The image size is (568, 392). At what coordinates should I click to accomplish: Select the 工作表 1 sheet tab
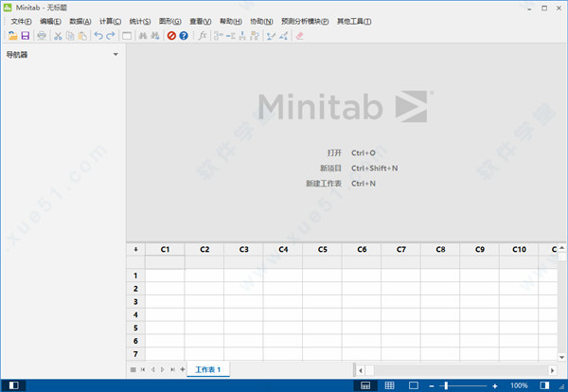click(x=207, y=368)
